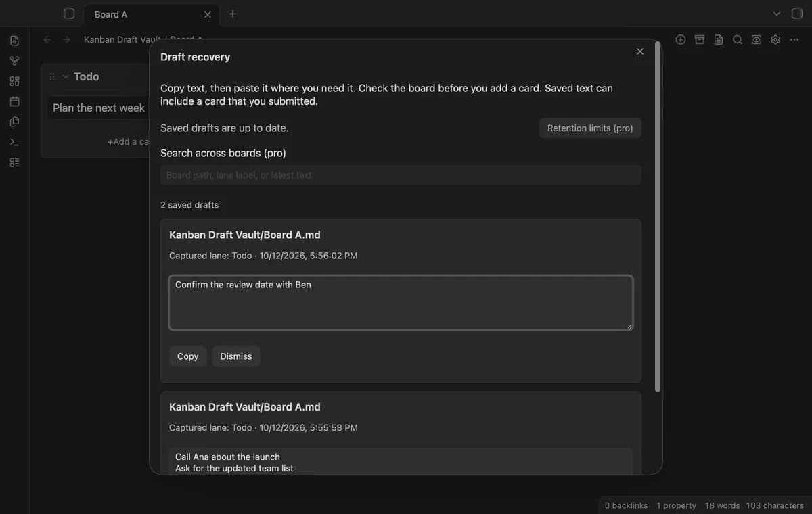Click the '5:55:58 PM' captured lane line
Viewport: 812px width, 514px height.
[x=263, y=427]
